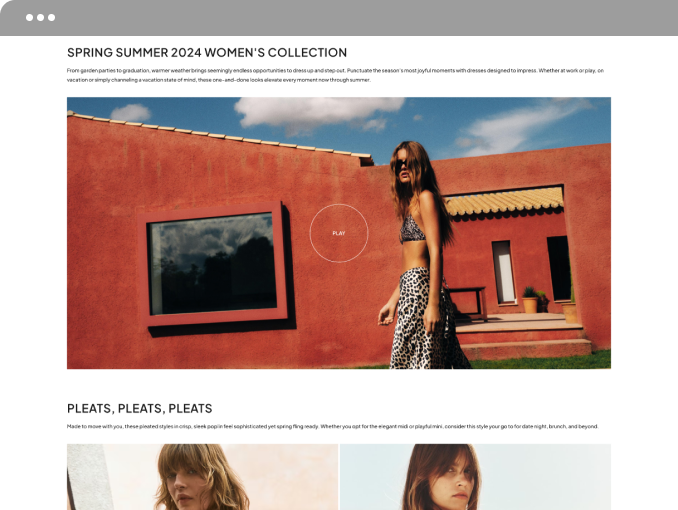Click the rightmost window control dot
Image resolution: width=678 pixels, height=510 pixels.
pos(51,17)
